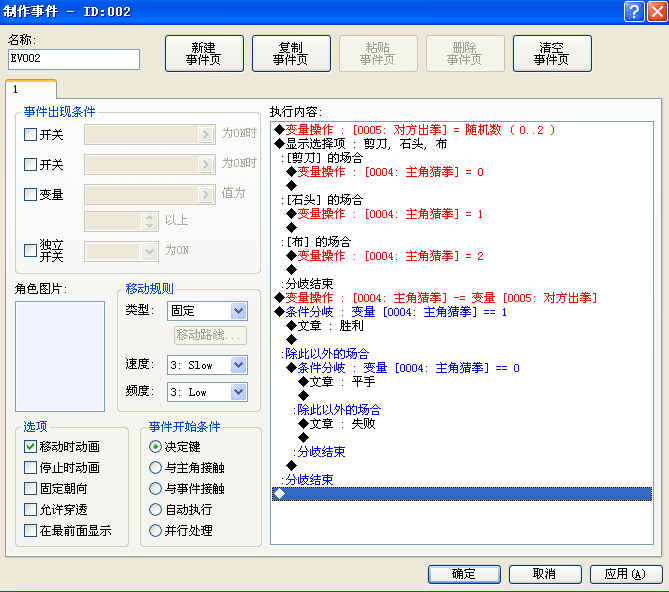The width and height of the screenshot is (669, 592).
Task: Select the 文章 : 失败 line
Action: [462, 424]
